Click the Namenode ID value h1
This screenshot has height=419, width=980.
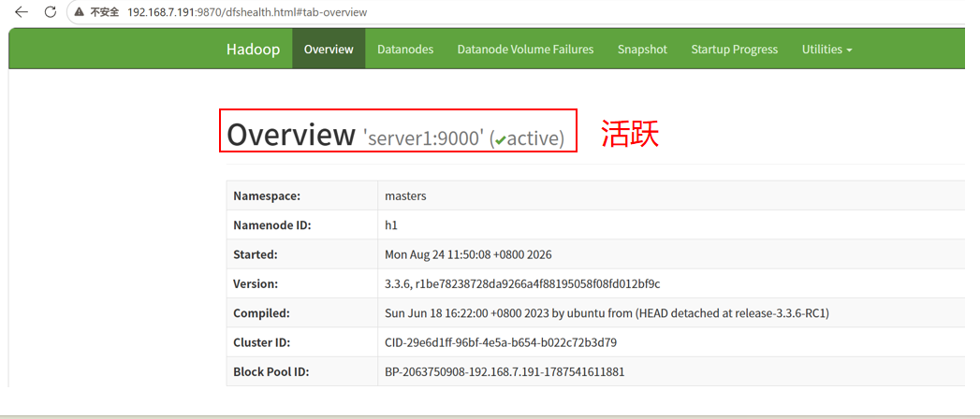point(391,225)
